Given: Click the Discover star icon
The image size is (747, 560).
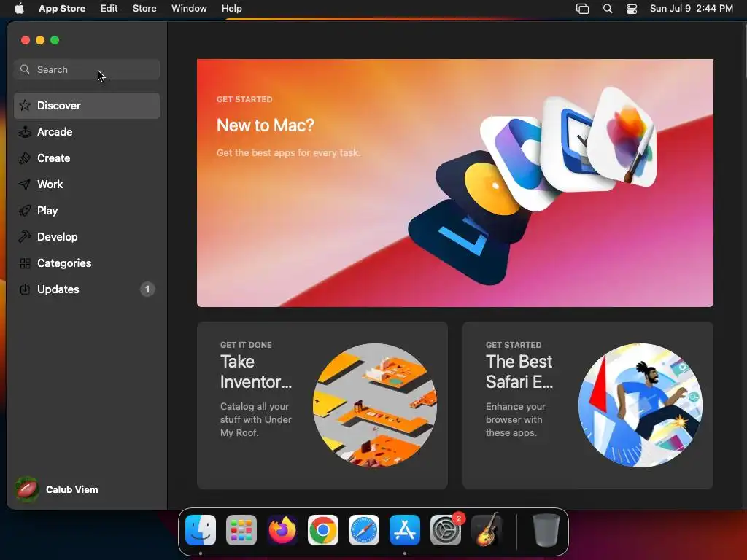Looking at the screenshot, I should (25, 106).
